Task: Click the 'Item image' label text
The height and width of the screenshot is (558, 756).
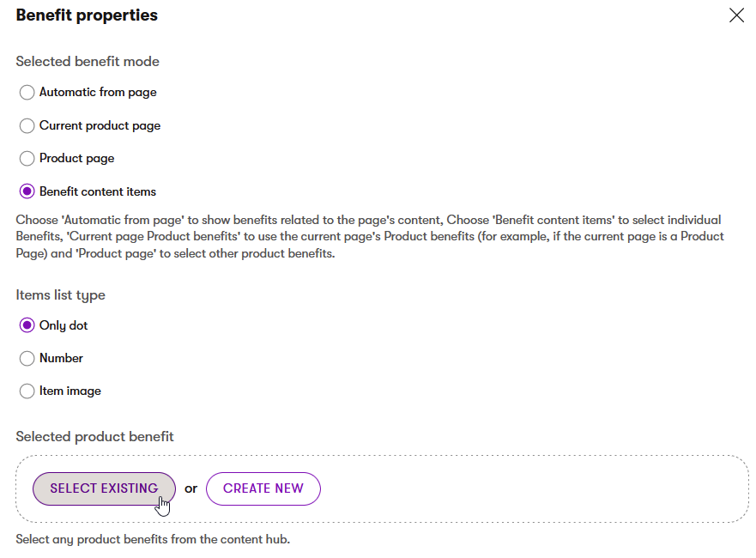Action: pos(70,391)
